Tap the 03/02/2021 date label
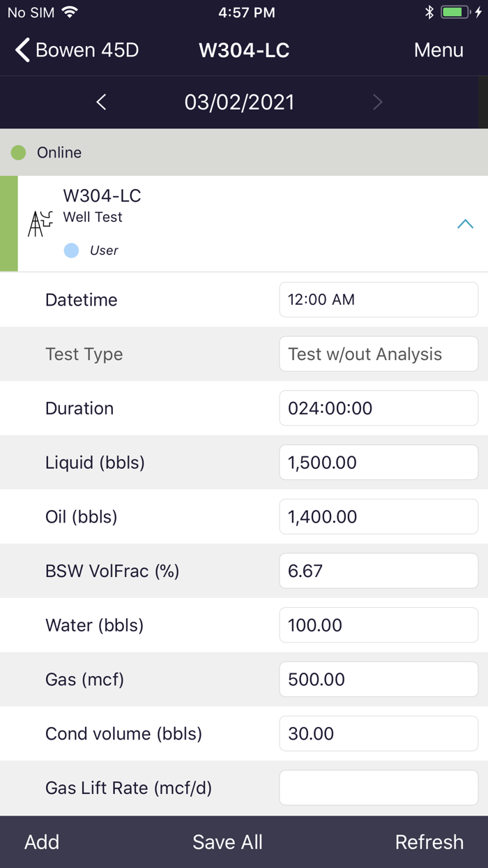 coord(239,103)
